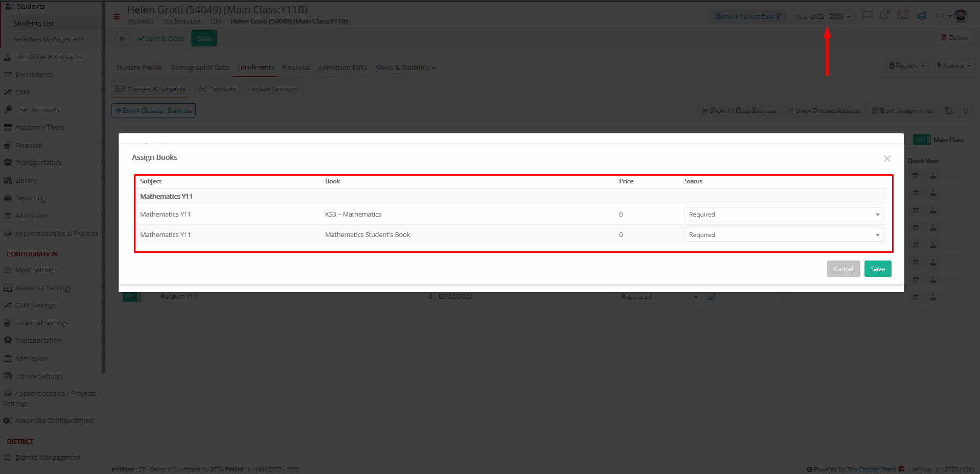Open the Year 2022 - 2023 dropdown
Image resolution: width=980 pixels, height=474 pixels.
pos(823,16)
